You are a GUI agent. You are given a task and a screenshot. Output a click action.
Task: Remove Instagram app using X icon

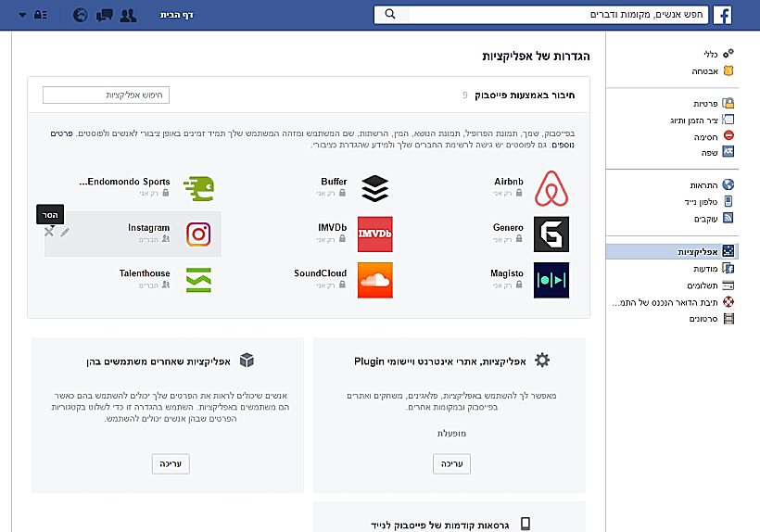click(x=49, y=231)
